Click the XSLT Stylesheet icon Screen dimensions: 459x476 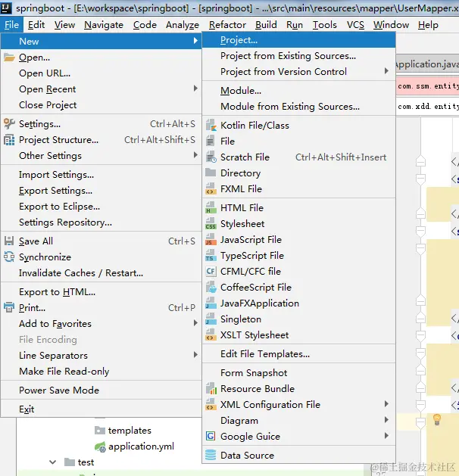coord(211,334)
